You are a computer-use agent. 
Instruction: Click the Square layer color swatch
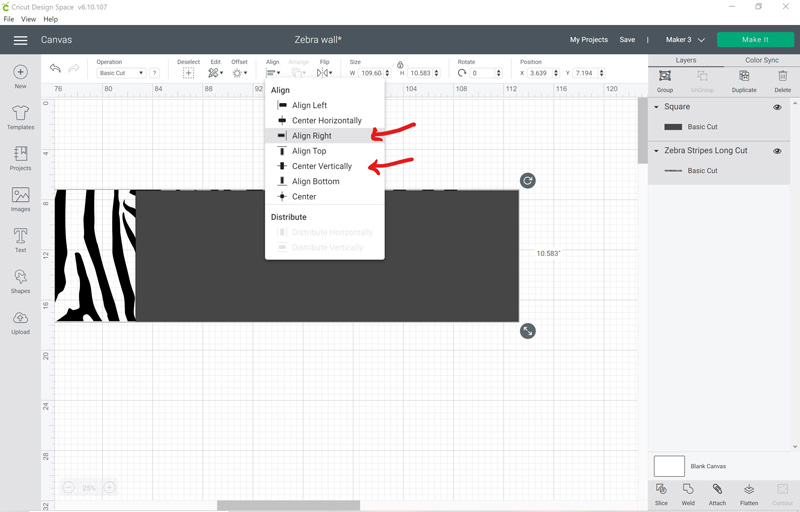(x=673, y=127)
